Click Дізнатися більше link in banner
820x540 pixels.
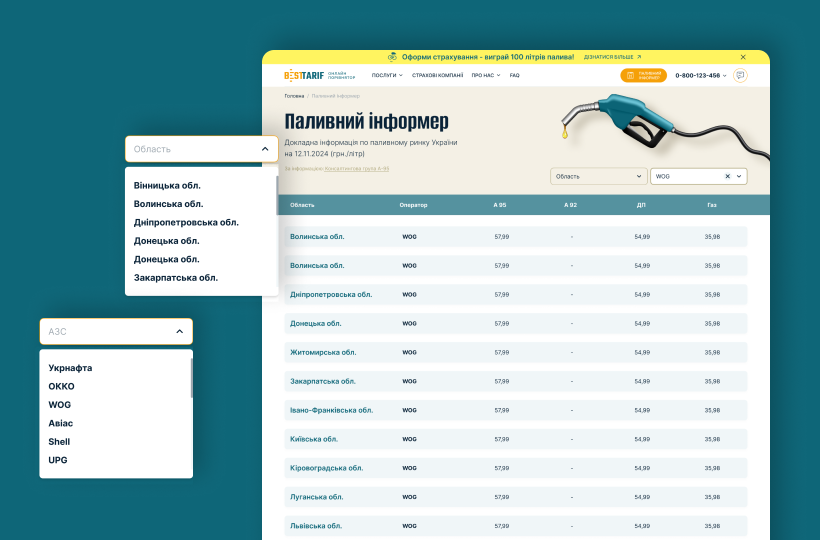[x=611, y=57]
